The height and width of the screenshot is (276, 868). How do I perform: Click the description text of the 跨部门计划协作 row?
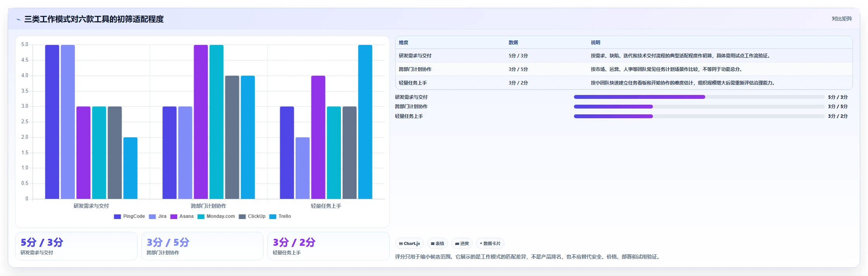tap(667, 69)
